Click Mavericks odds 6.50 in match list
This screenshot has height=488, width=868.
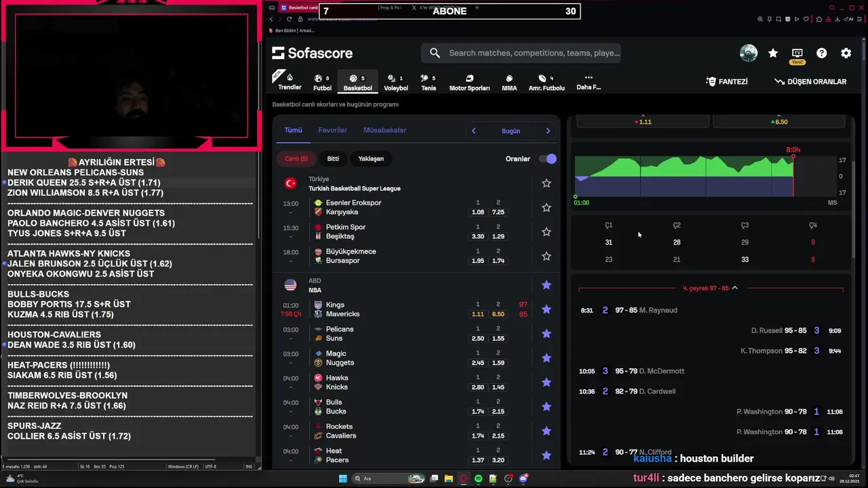[x=498, y=314]
